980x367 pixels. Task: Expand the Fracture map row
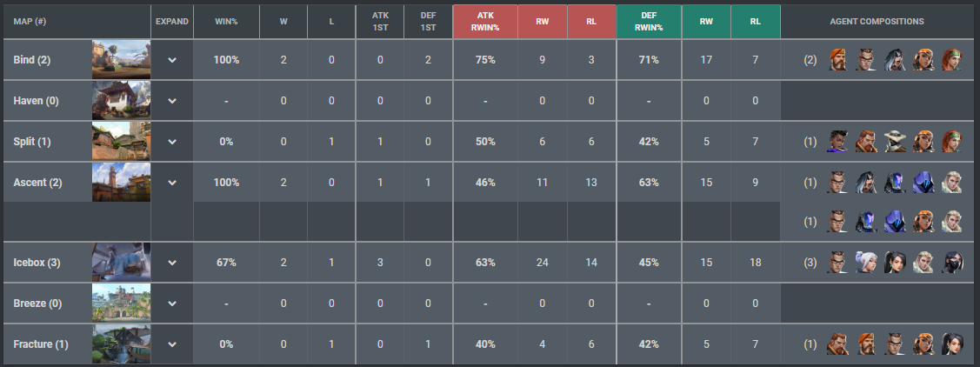click(x=172, y=344)
